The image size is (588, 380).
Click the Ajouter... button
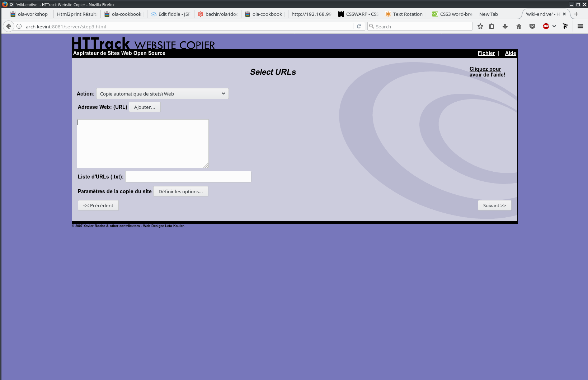(145, 107)
